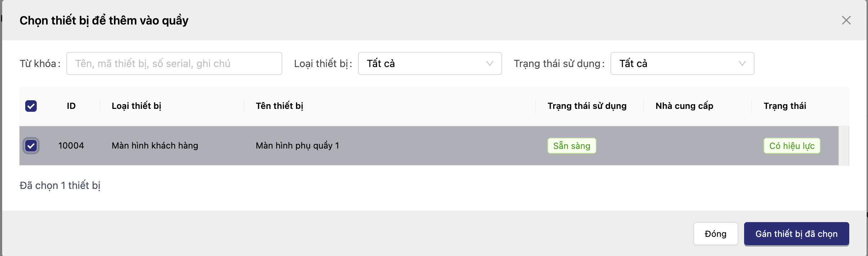Click the Có hiệu lực status tag
Screen dimensions: 868x256
792,146
